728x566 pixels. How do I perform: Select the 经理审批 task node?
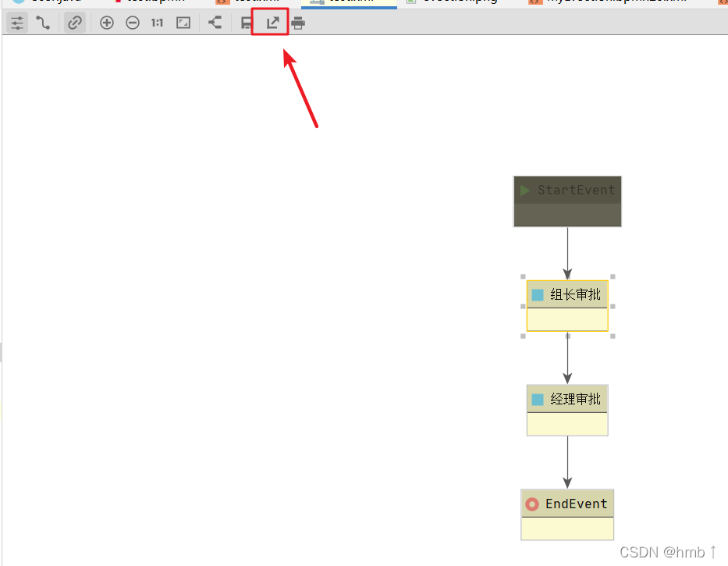567,411
